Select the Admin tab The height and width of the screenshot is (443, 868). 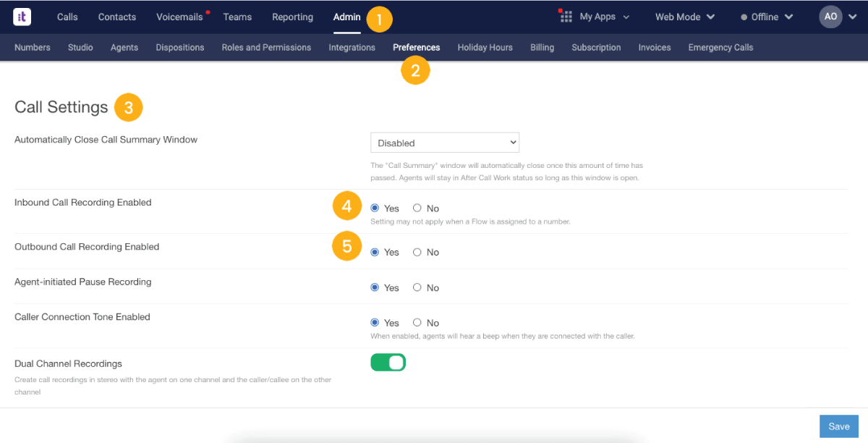[x=347, y=17]
